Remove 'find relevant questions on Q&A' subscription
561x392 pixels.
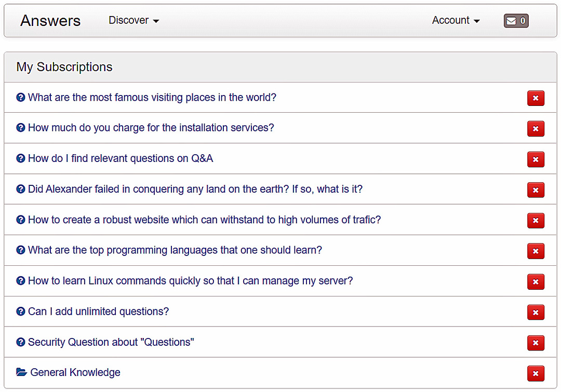[536, 159]
